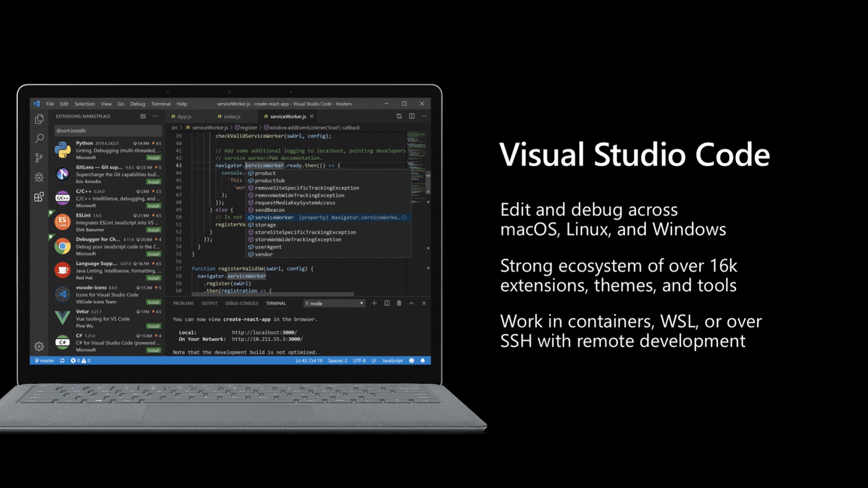Change the 'JavaScript' language mode
The image size is (868, 488).
click(x=392, y=361)
